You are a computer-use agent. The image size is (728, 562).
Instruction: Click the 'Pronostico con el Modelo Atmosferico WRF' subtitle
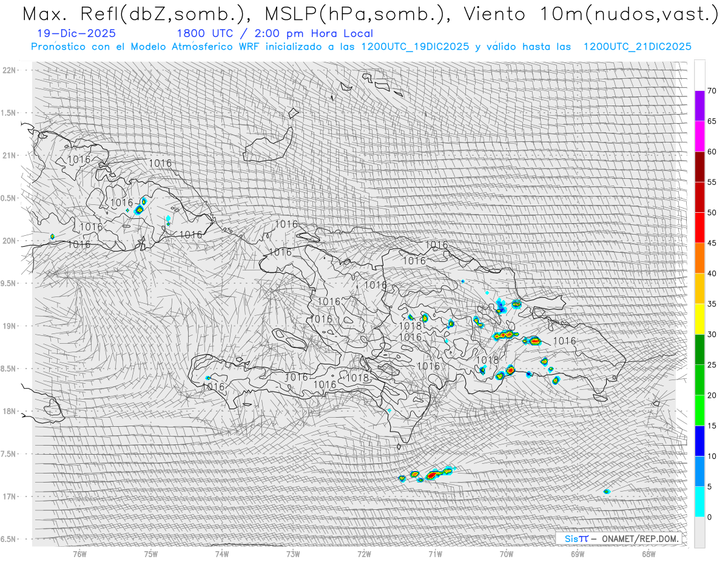(x=361, y=47)
